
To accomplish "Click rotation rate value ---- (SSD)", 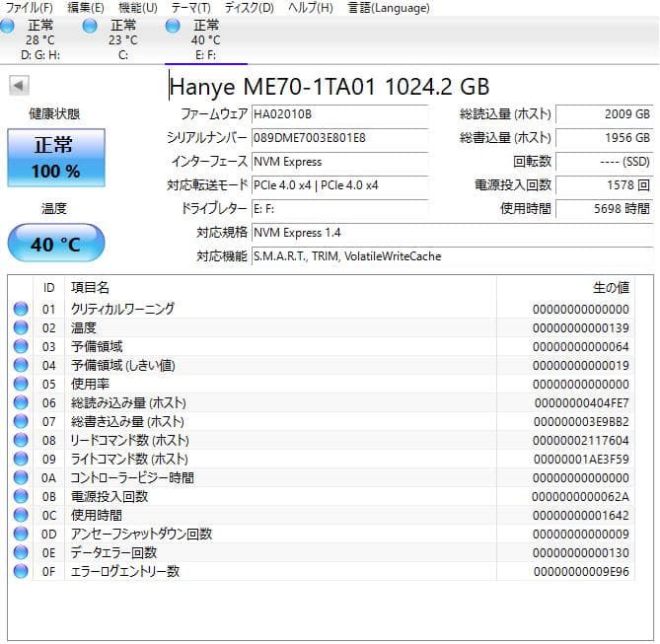I will (605, 162).
